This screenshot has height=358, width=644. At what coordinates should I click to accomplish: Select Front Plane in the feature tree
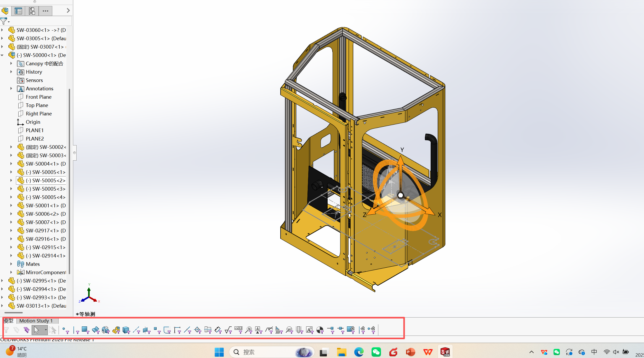[38, 97]
